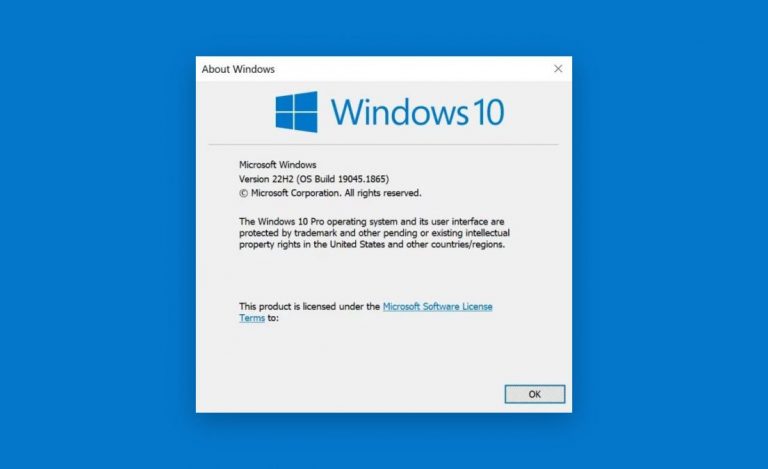Open the Microsoft Software License link

[x=437, y=306]
